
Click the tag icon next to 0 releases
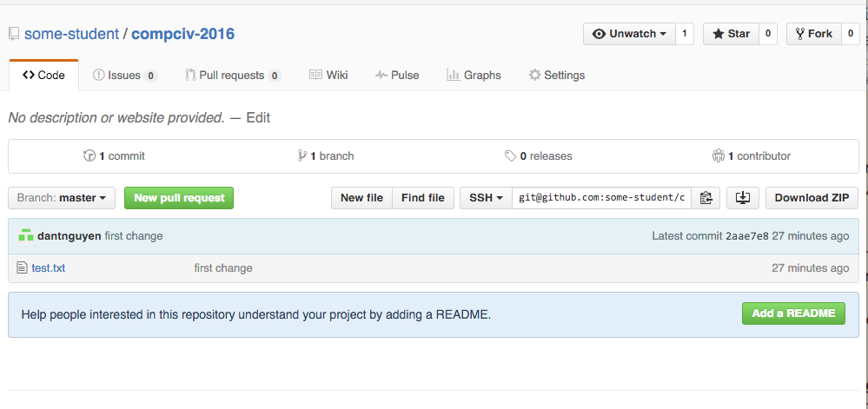point(510,156)
